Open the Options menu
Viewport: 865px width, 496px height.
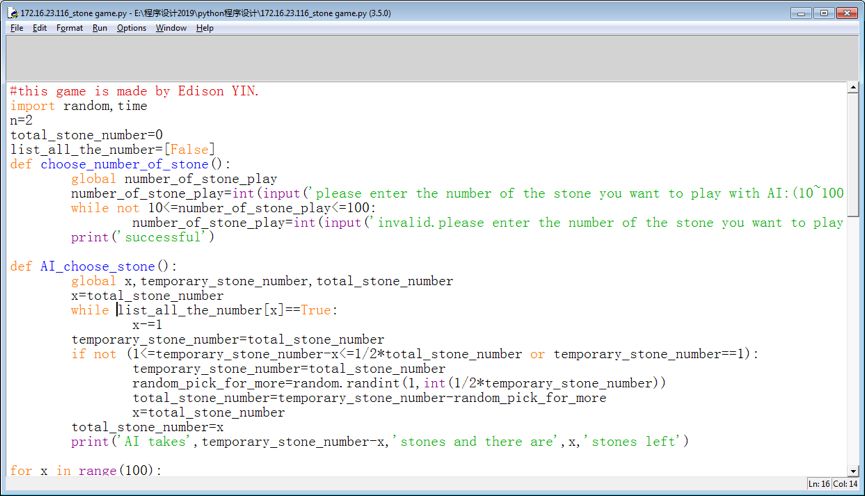[131, 28]
